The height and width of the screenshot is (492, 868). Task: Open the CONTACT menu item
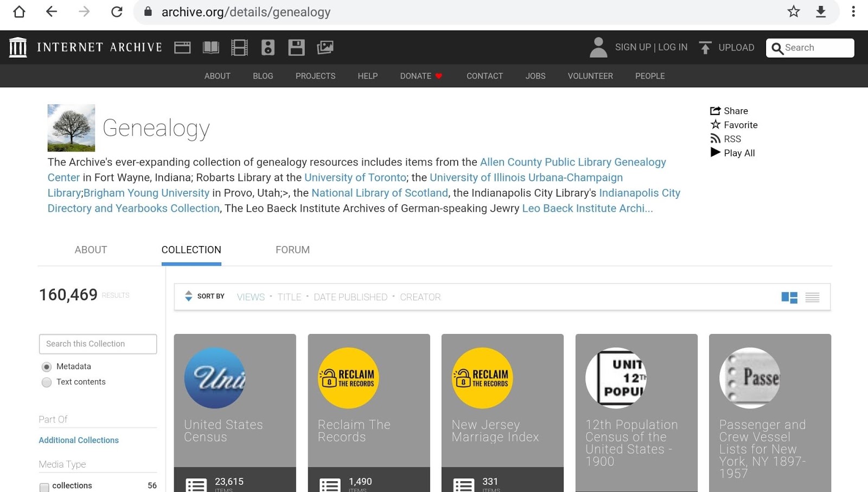485,76
